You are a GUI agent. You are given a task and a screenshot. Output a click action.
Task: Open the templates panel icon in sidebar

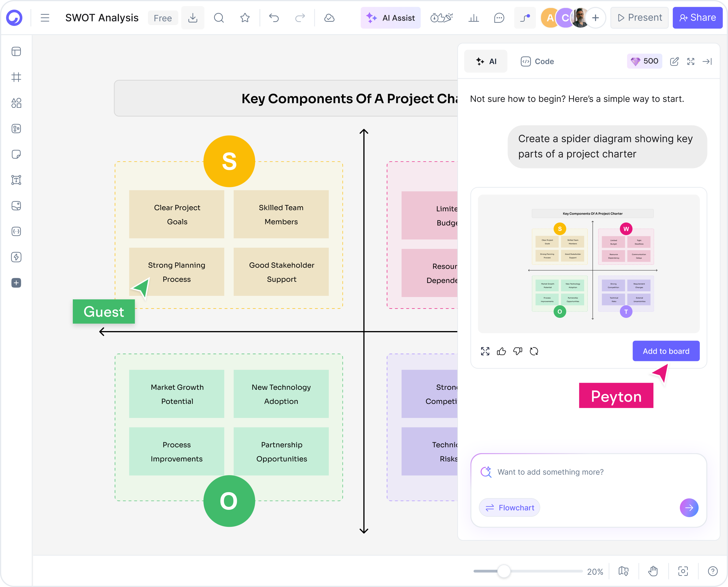point(16,51)
